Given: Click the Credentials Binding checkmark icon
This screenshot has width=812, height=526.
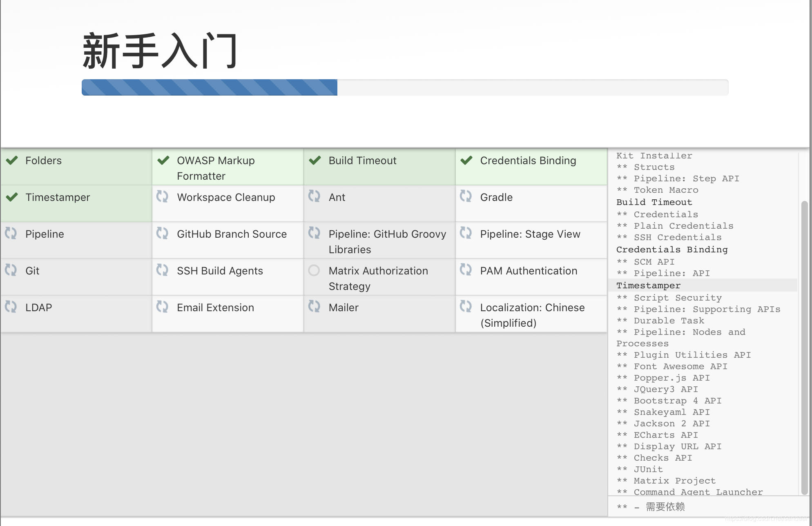Looking at the screenshot, I should (x=466, y=160).
